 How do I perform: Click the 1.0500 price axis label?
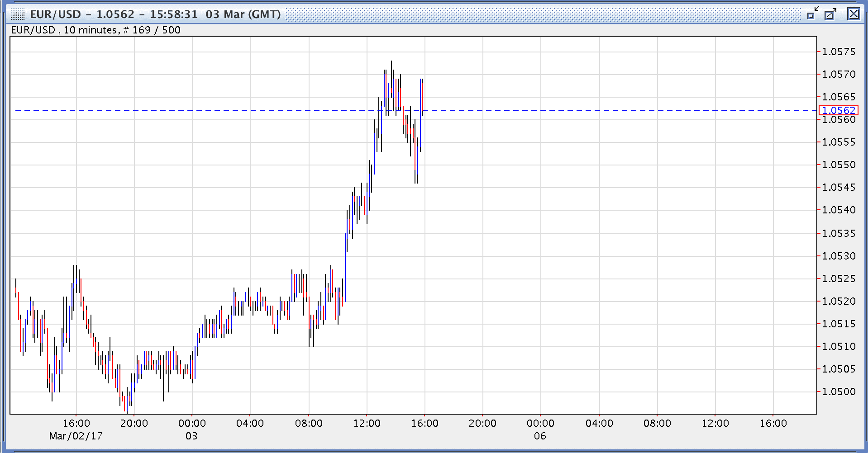[x=839, y=392]
